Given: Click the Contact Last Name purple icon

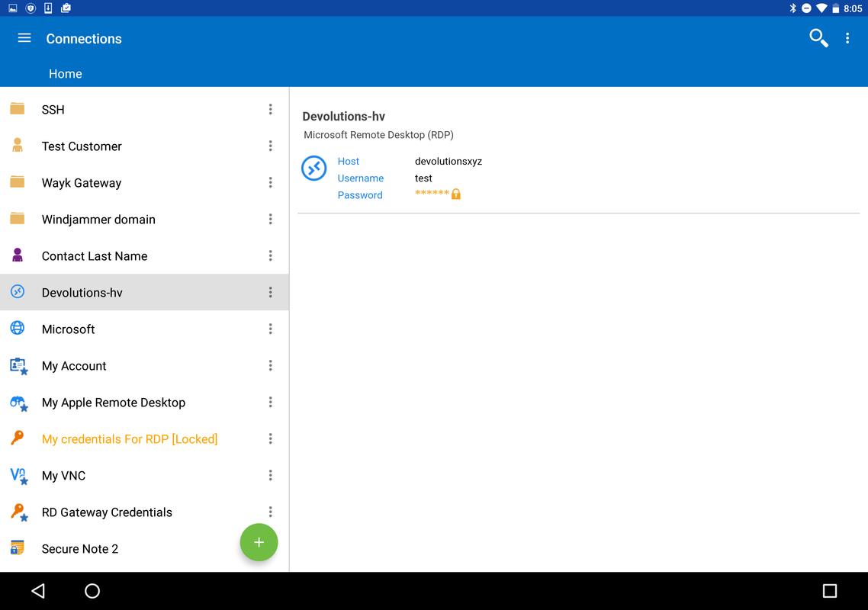Looking at the screenshot, I should coord(17,255).
